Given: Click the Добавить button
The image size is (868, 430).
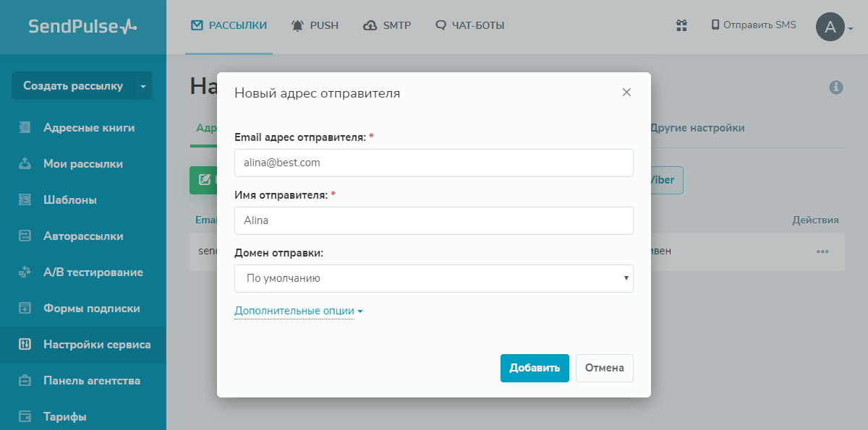Looking at the screenshot, I should (x=535, y=368).
